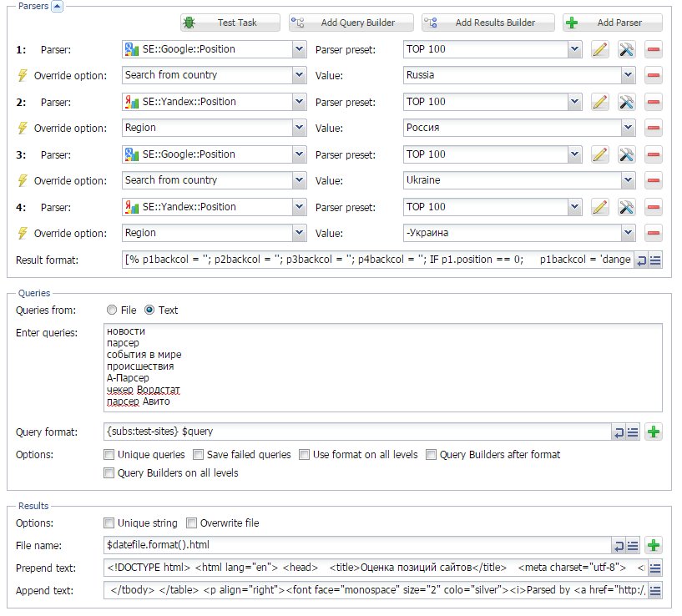The height and width of the screenshot is (616, 682).
Task: Open tools settings icon for parser 2
Action: coord(627,102)
